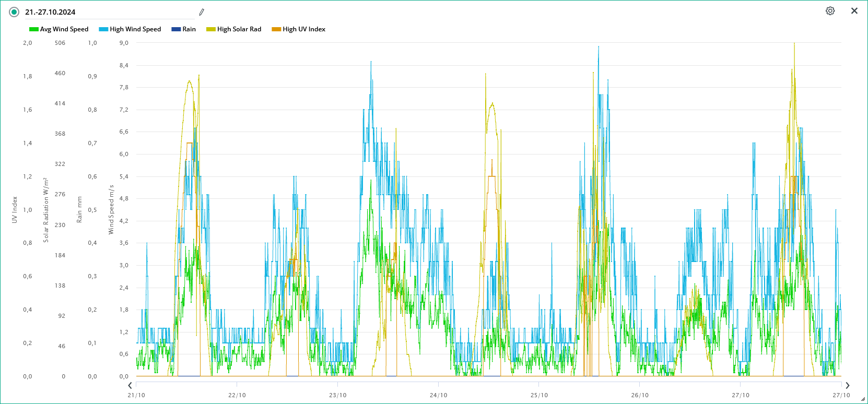
Task: Click the UV Index axis title
Action: tap(15, 210)
